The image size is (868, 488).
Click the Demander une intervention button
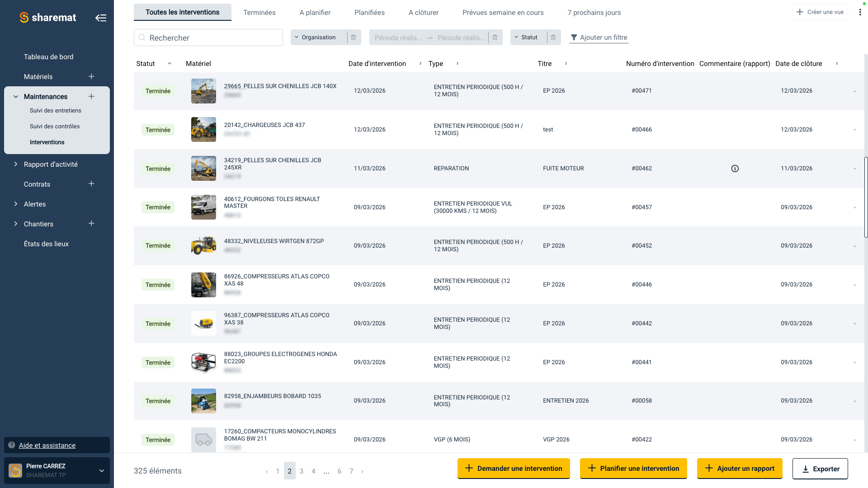tap(514, 469)
